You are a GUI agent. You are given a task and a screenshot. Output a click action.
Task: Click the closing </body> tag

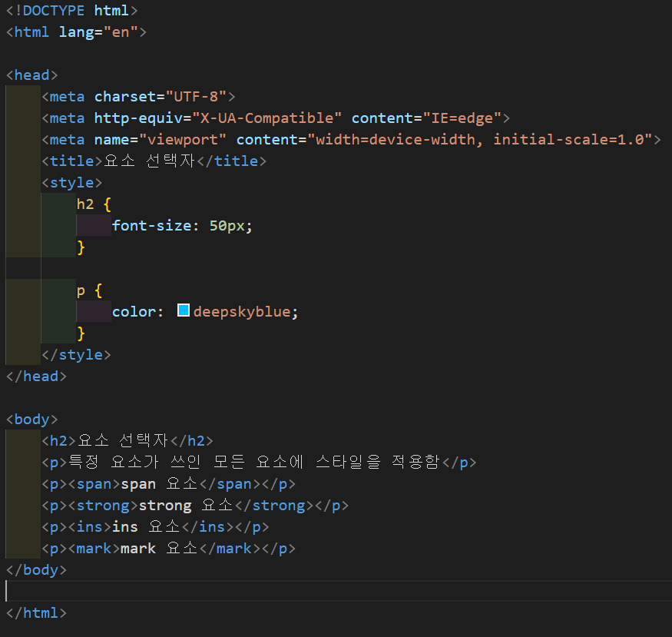click(x=36, y=569)
